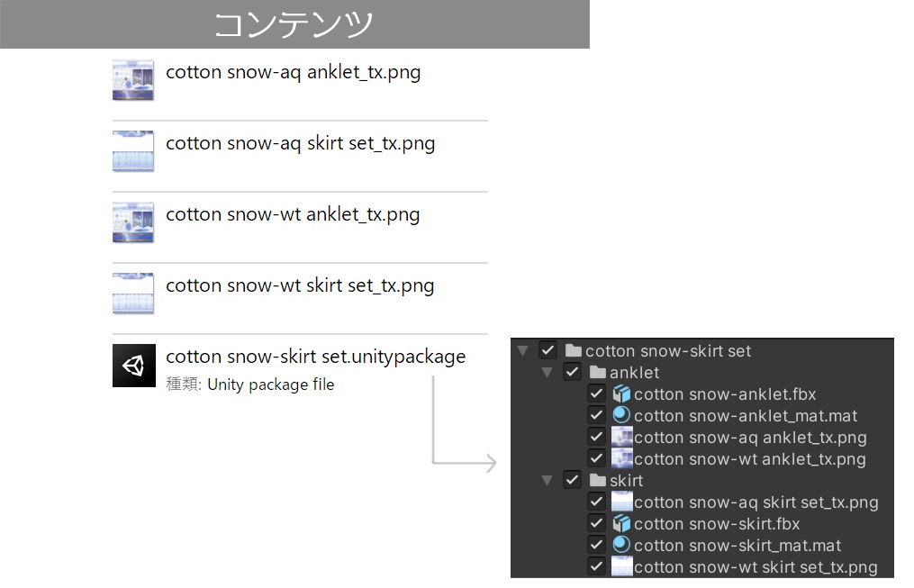
Task: Select the コンテンツ header tab
Action: (x=294, y=24)
